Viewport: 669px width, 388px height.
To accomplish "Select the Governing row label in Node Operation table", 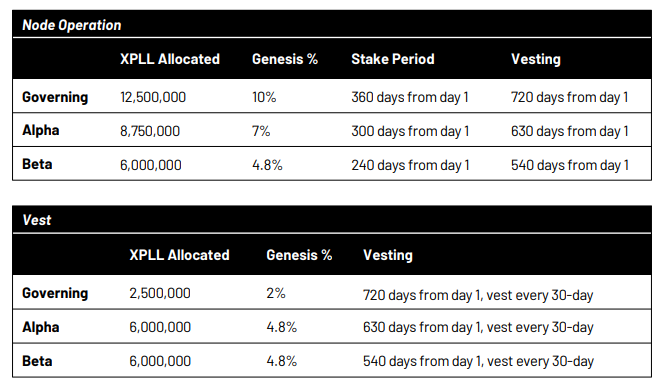I will click(x=55, y=97).
